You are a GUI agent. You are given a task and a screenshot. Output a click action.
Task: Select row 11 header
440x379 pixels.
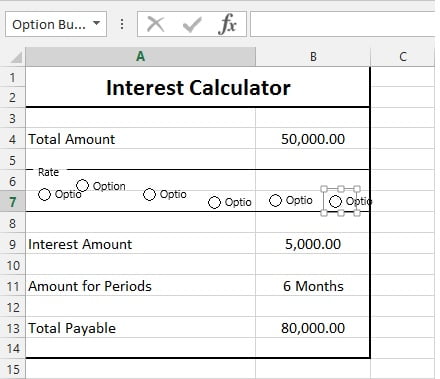pos(13,286)
